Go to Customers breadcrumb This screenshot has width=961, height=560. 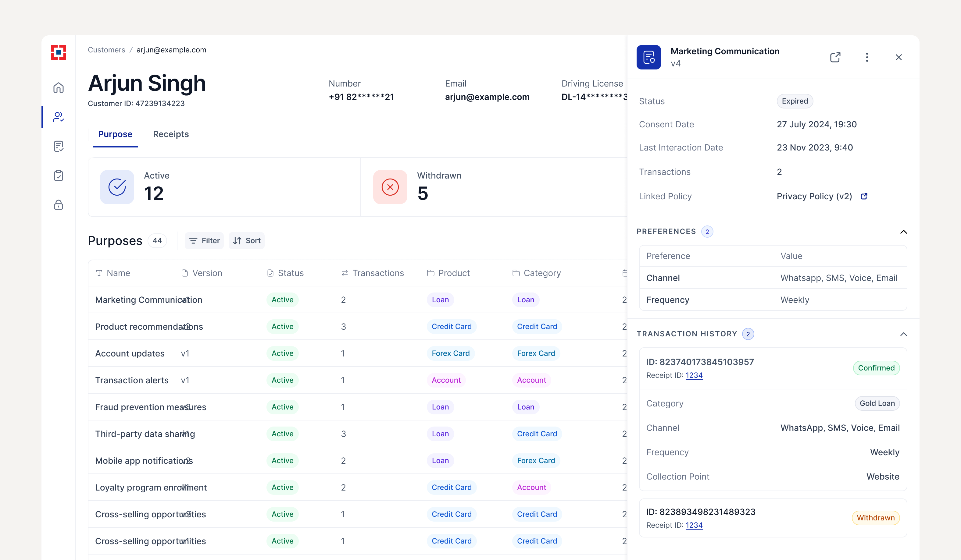pyautogui.click(x=106, y=50)
